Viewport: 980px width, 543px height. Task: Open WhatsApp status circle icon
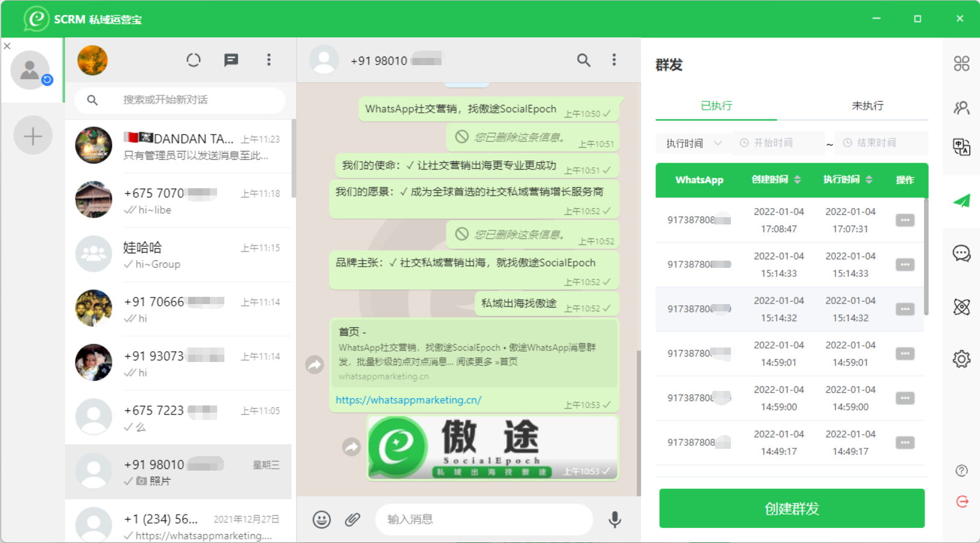[193, 60]
